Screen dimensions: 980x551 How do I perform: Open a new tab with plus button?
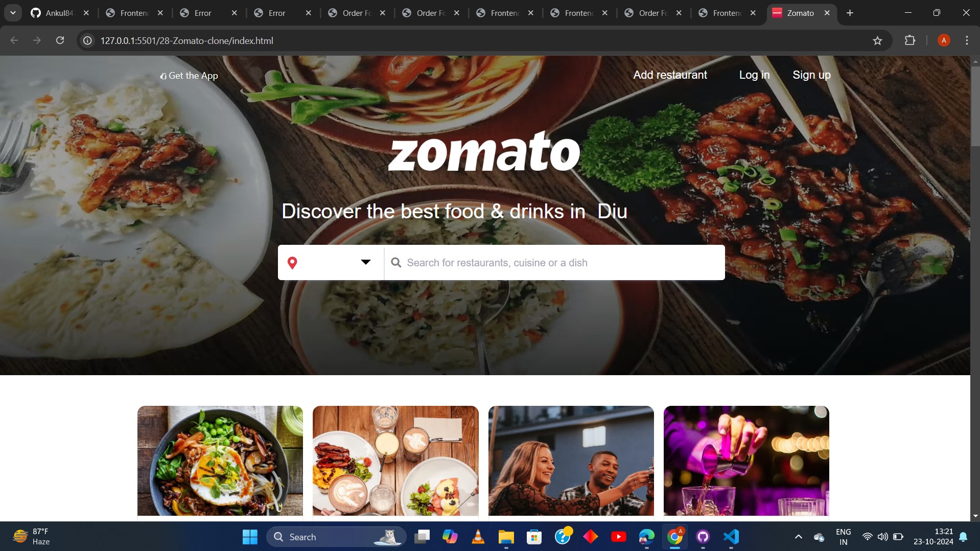[850, 13]
